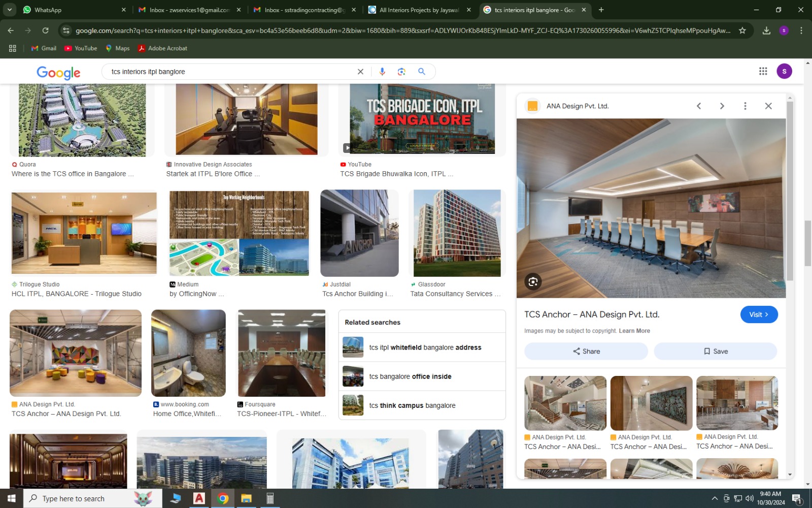Switch to Inbox zwservices1 Gmail tab
The width and height of the screenshot is (812, 508).
point(188,10)
